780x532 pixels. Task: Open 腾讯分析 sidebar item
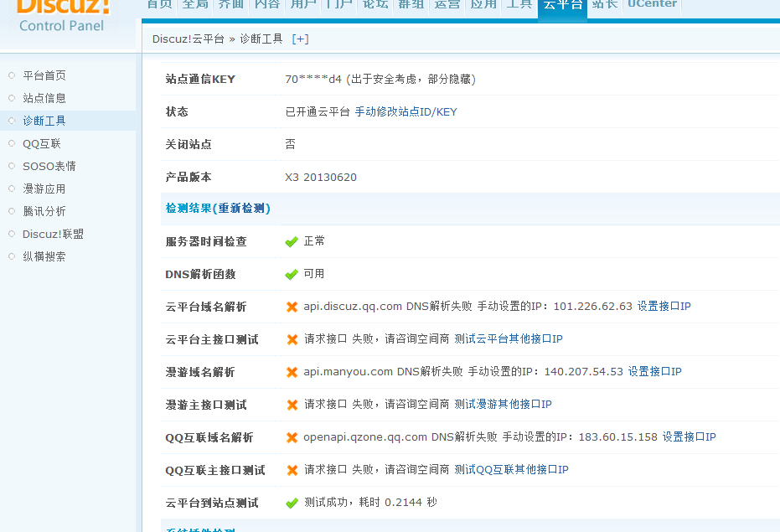pyautogui.click(x=44, y=211)
